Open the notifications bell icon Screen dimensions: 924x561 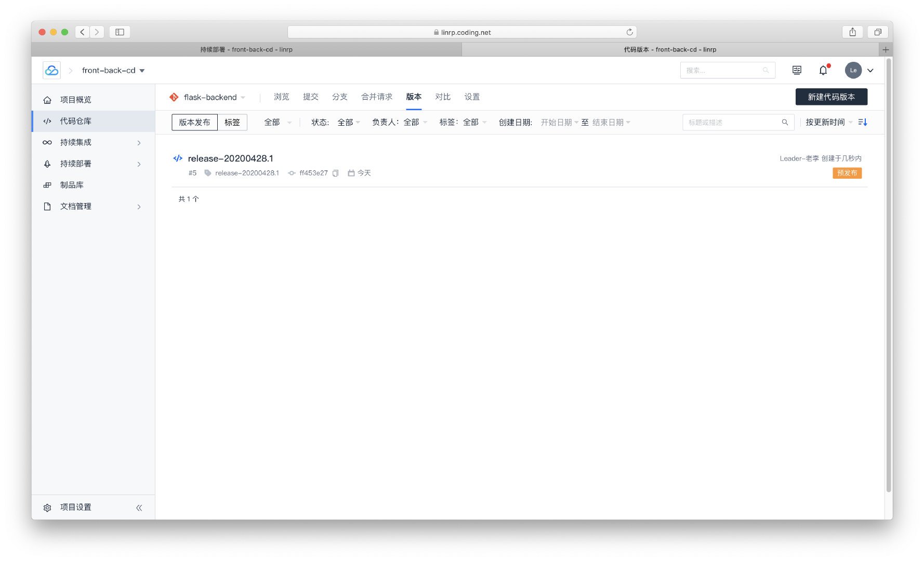click(x=823, y=70)
